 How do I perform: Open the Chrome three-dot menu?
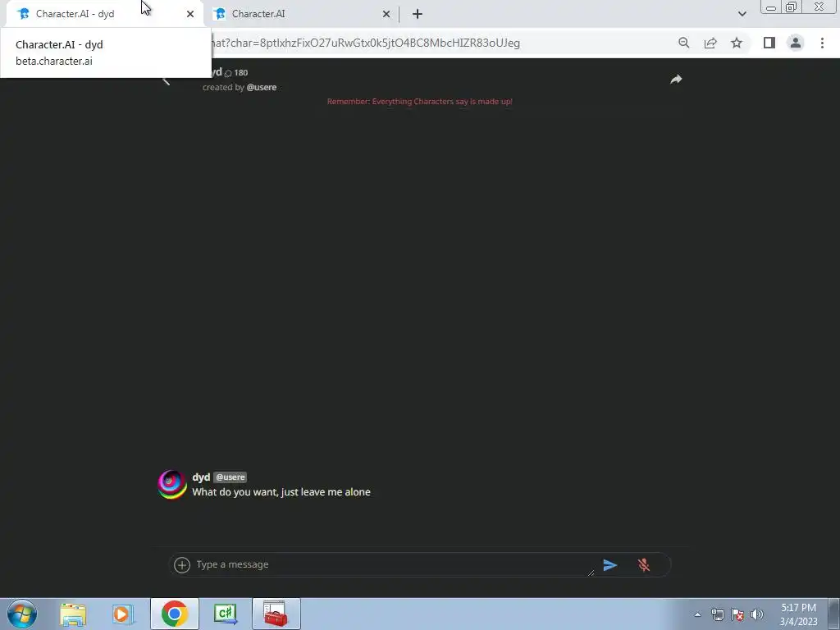tap(822, 43)
